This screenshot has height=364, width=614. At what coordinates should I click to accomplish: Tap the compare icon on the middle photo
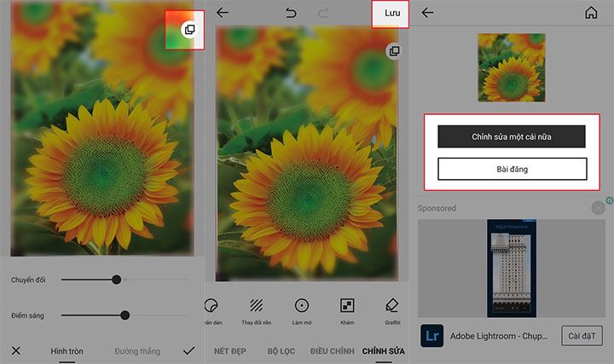click(x=394, y=51)
